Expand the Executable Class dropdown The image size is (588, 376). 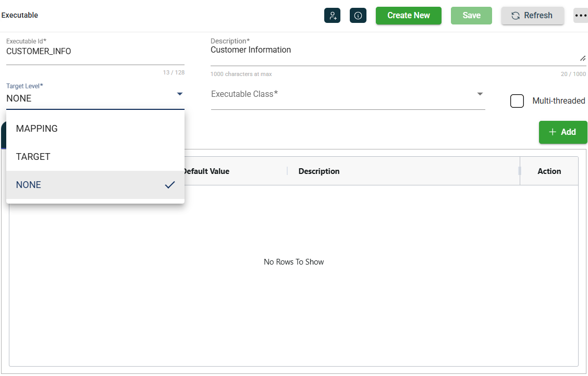tap(480, 94)
